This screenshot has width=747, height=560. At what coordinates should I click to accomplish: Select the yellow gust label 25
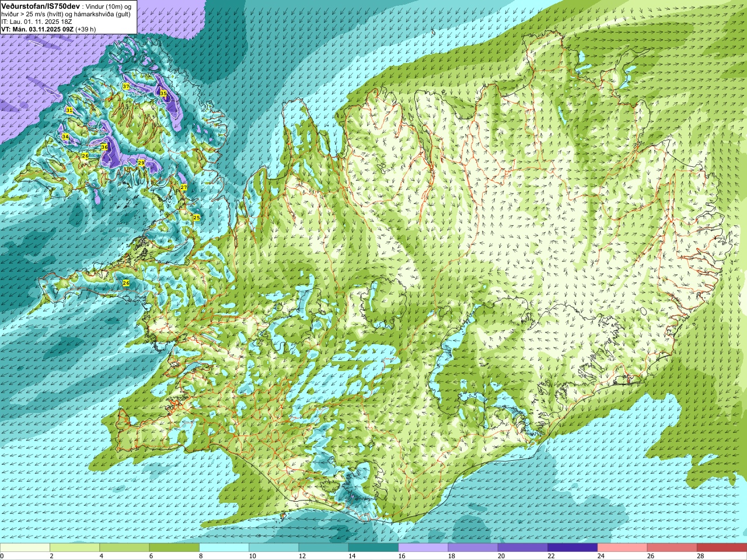click(x=197, y=218)
